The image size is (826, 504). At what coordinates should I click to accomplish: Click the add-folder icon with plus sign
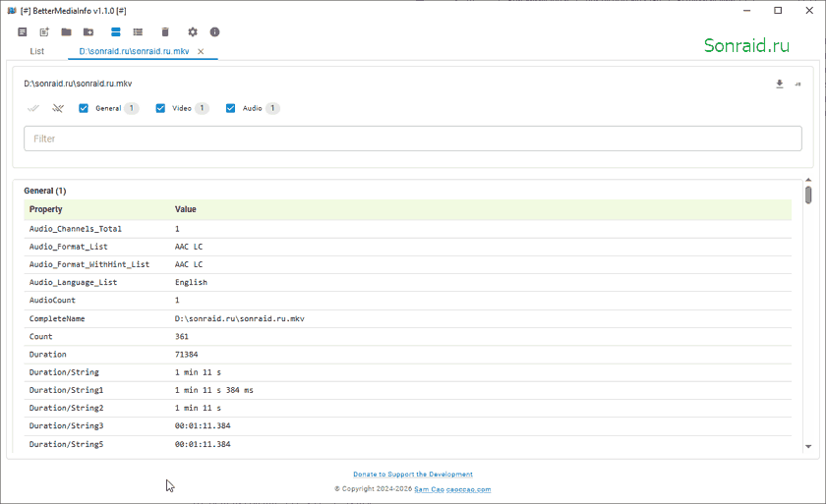tap(88, 32)
